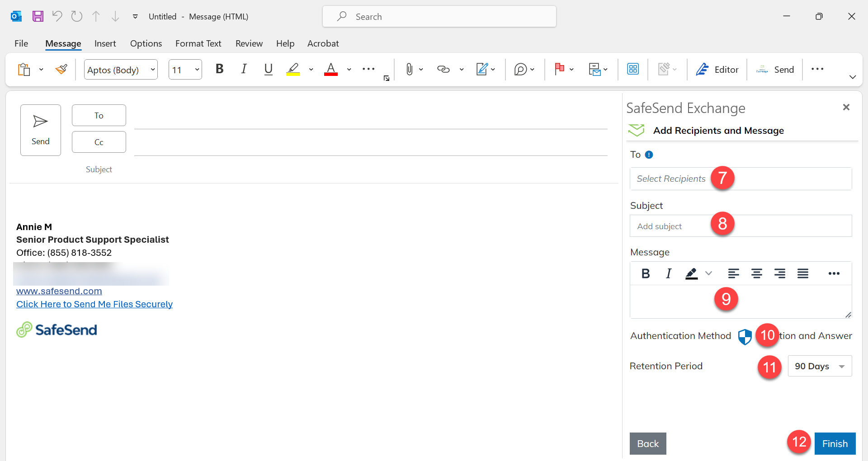Open Microsoft Editor from the ribbon
The height and width of the screenshot is (461, 868).
click(718, 69)
